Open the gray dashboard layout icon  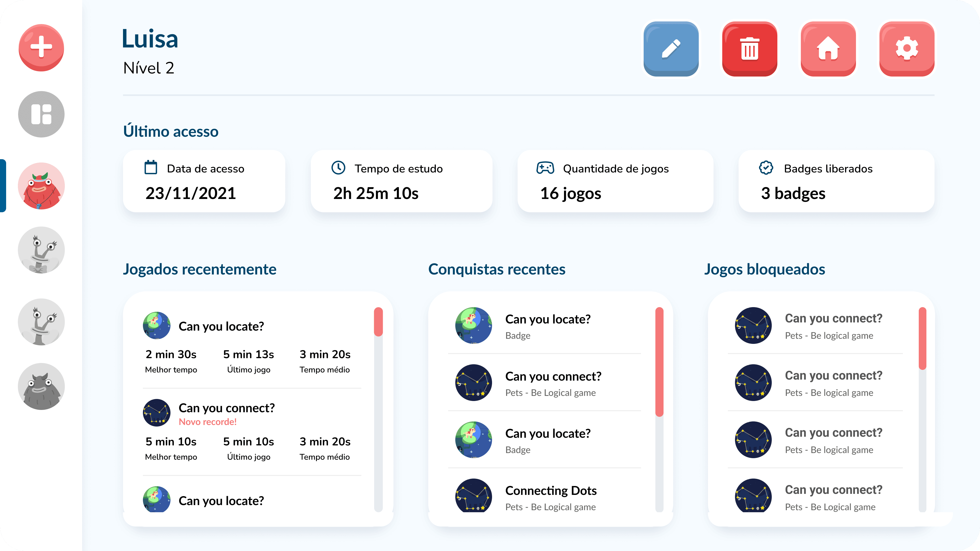point(41,114)
